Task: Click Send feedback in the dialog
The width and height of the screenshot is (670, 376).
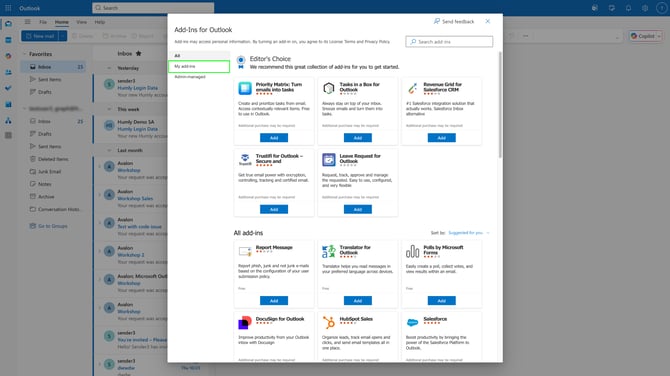Action: pos(454,21)
